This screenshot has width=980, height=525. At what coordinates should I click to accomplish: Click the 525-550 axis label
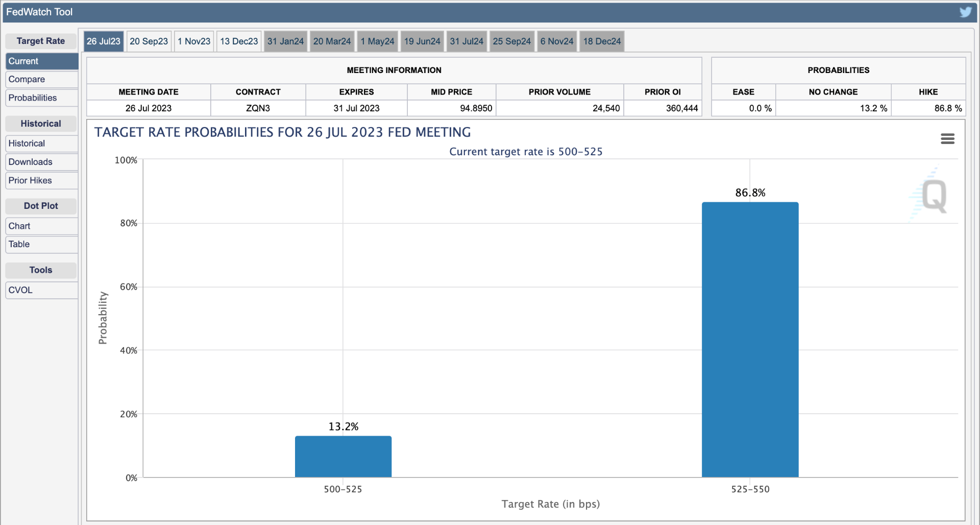750,489
